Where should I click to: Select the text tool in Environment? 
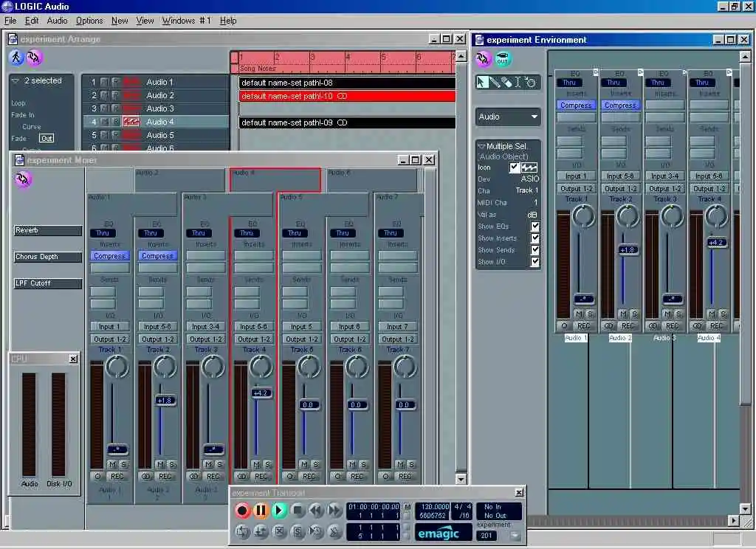point(518,82)
